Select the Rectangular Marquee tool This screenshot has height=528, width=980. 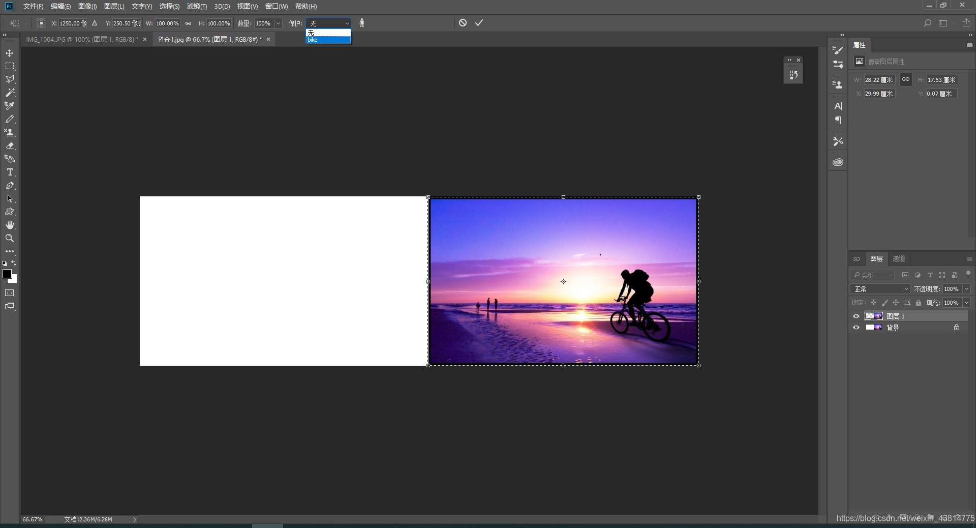[x=10, y=66]
